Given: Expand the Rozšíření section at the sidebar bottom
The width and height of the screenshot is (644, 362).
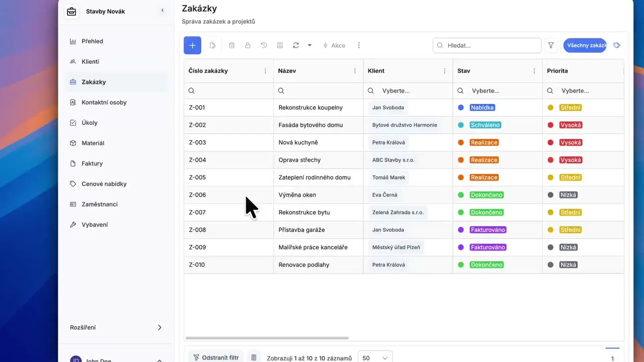Looking at the screenshot, I should point(115,327).
